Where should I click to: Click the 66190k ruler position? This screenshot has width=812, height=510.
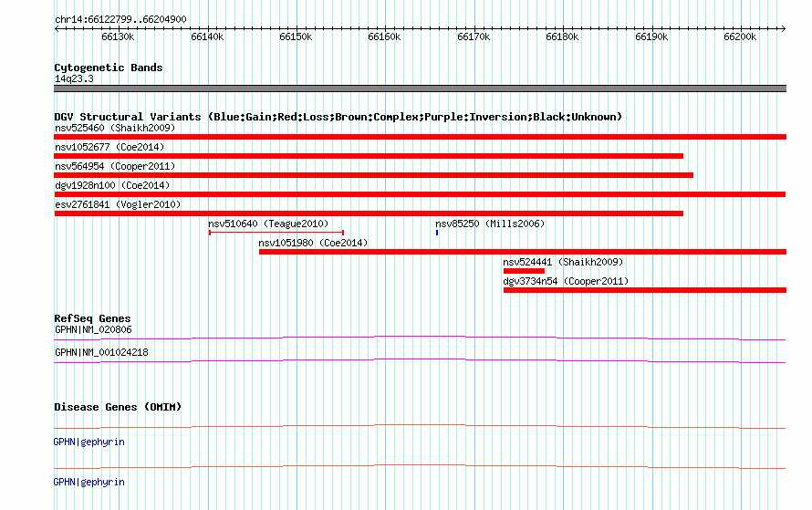[651, 36]
